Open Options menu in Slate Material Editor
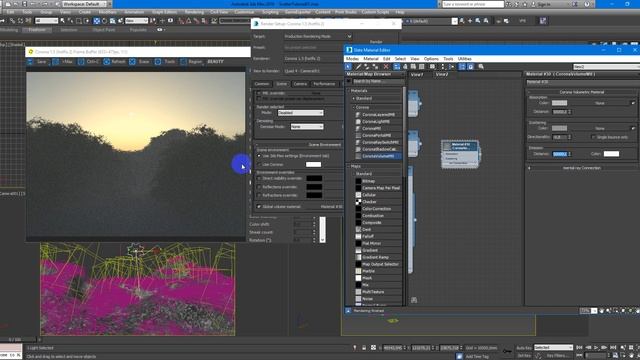The image size is (640, 360). pos(431,59)
